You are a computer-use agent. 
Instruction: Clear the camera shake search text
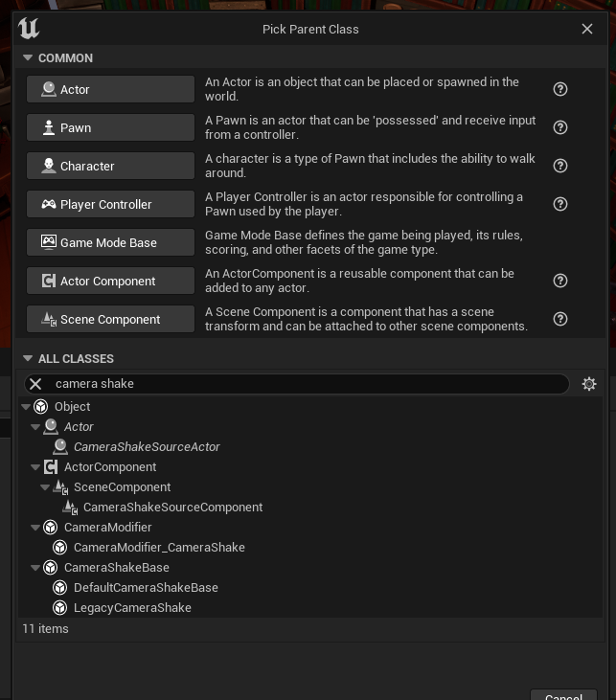click(x=35, y=384)
